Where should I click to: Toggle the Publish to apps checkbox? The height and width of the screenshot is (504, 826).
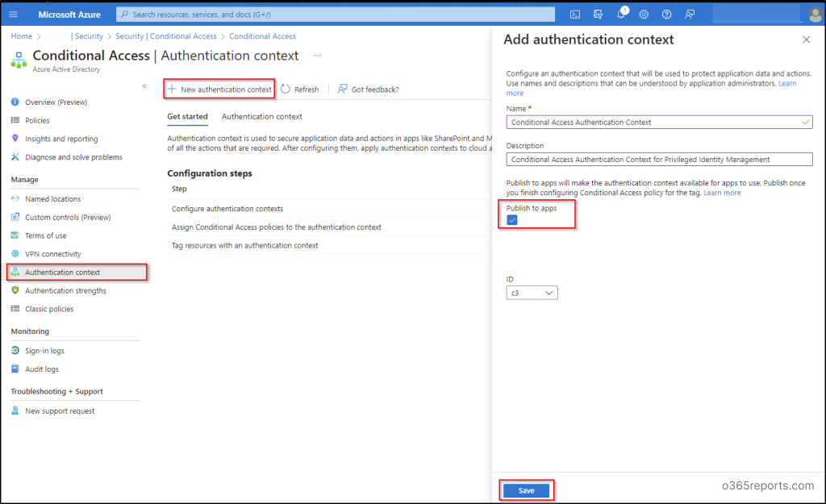[512, 220]
